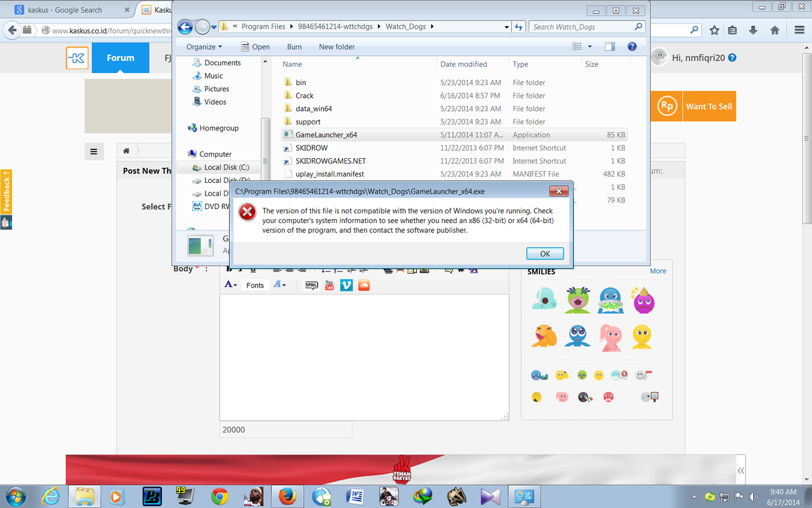The image size is (812, 508).
Task: Click the orange Rp circle icon
Action: [x=666, y=106]
